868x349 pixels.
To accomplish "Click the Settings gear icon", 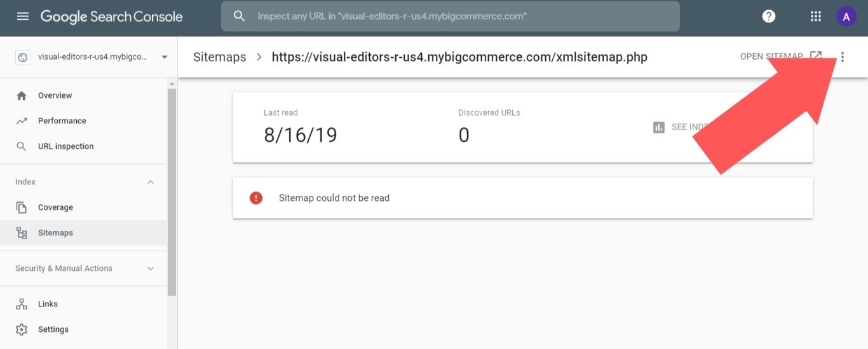I will click(22, 329).
